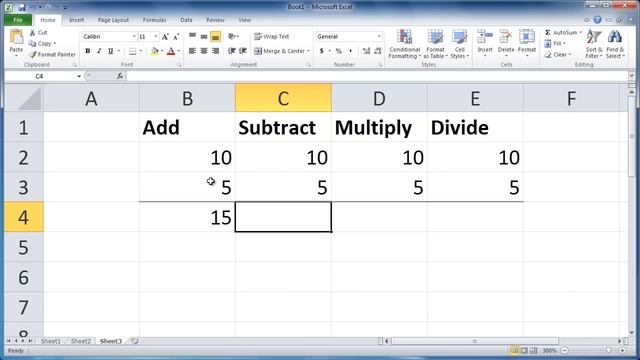This screenshot has width=640, height=360.
Task: Toggle Align Text Right
Action: click(216, 51)
